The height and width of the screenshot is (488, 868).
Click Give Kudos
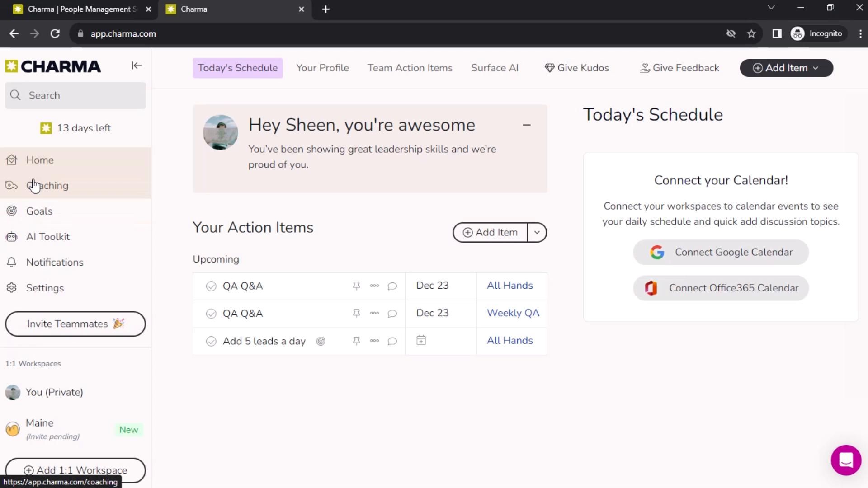(x=577, y=68)
